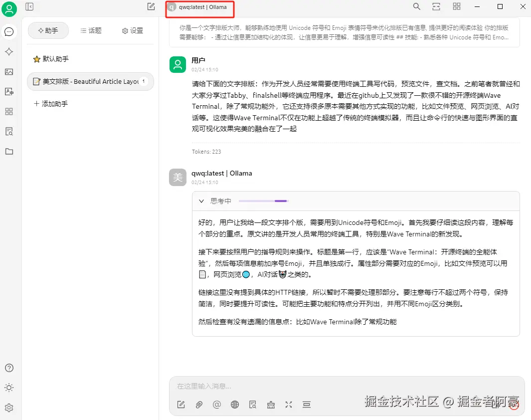Clear messages with broom icon
The width and height of the screenshot is (531, 420).
click(271, 405)
